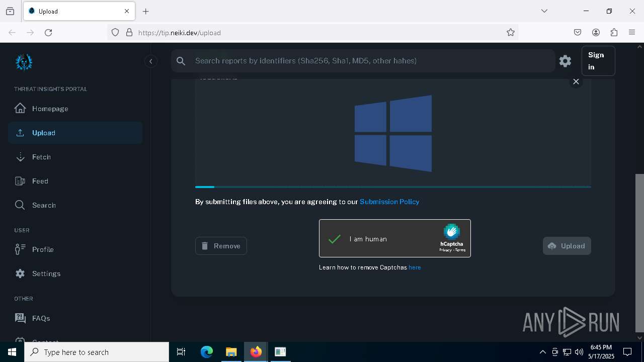Open the Firefox extensions icon
644x362 pixels.
pos(614,33)
